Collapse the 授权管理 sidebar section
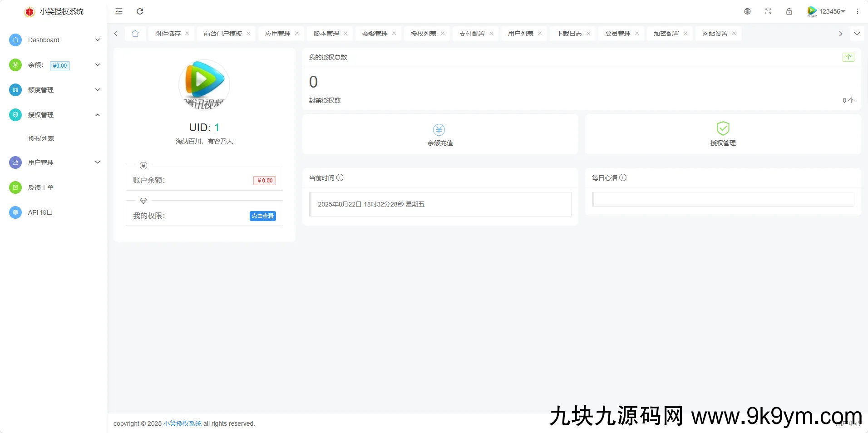 tap(54, 115)
